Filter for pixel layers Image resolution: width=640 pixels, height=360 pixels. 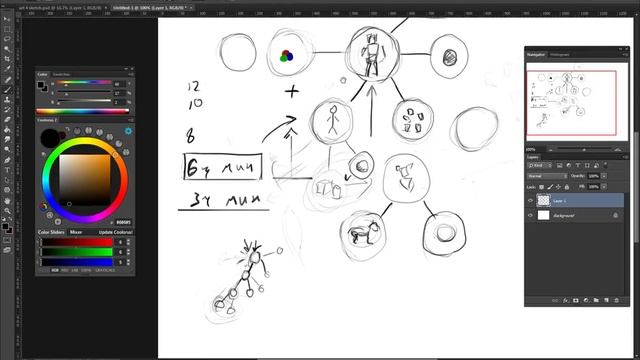(x=560, y=165)
